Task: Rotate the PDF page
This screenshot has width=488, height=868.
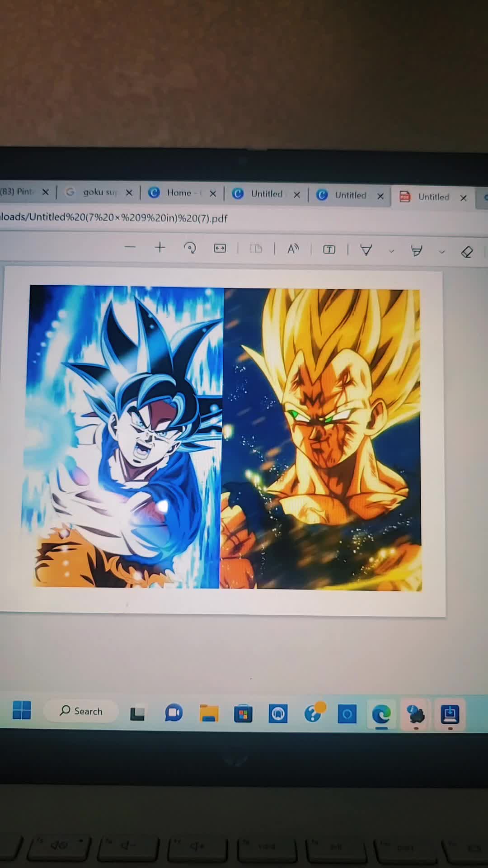Action: 190,248
